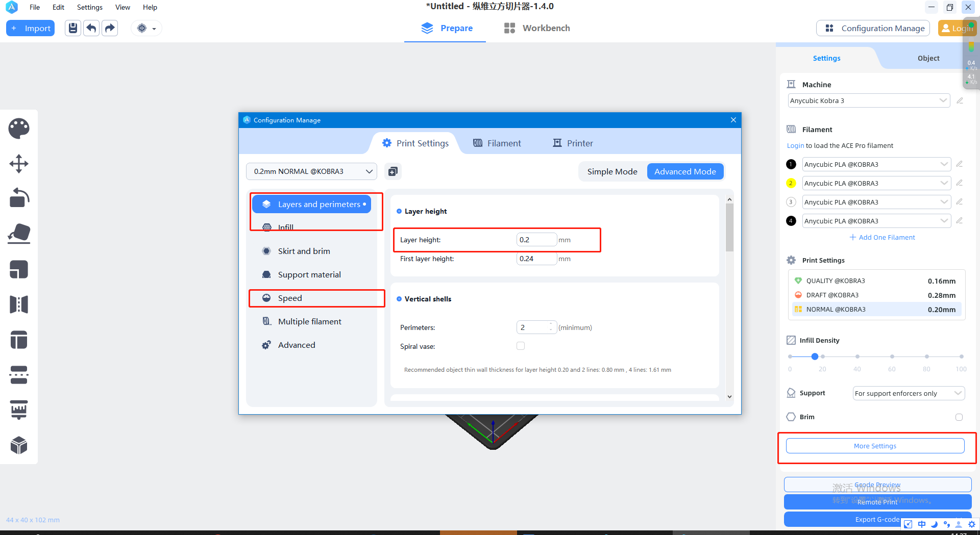Open the Edit menu
Image resolution: width=980 pixels, height=535 pixels.
tap(58, 7)
